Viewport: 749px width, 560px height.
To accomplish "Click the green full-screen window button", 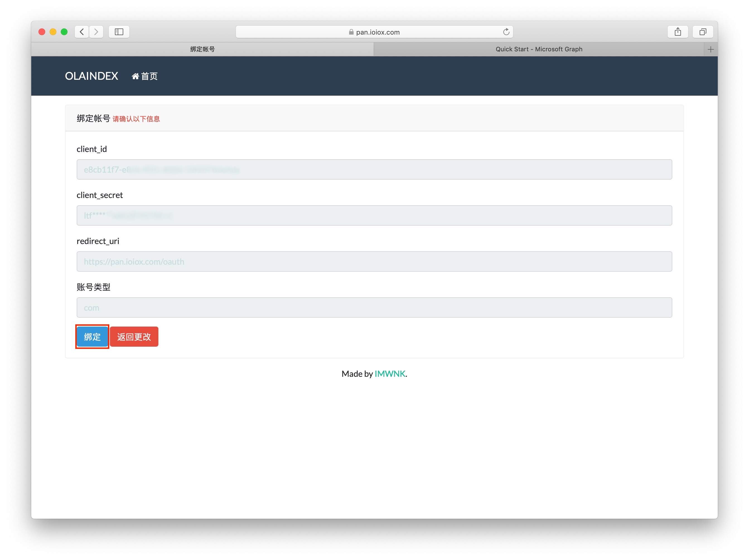I will tap(64, 32).
